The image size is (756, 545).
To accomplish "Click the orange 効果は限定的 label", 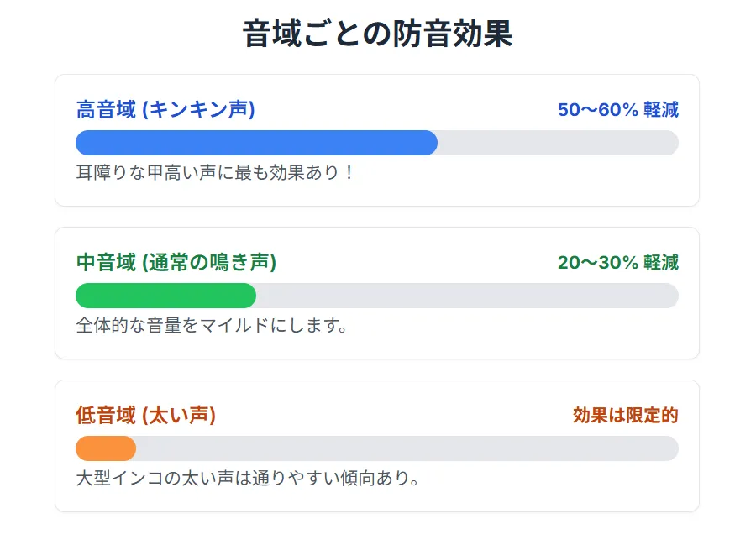I will tap(625, 416).
